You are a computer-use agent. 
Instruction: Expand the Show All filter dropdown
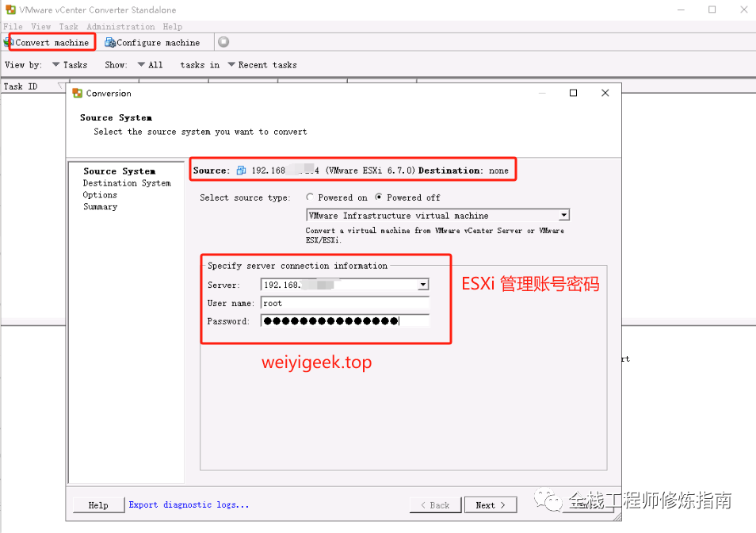point(150,64)
